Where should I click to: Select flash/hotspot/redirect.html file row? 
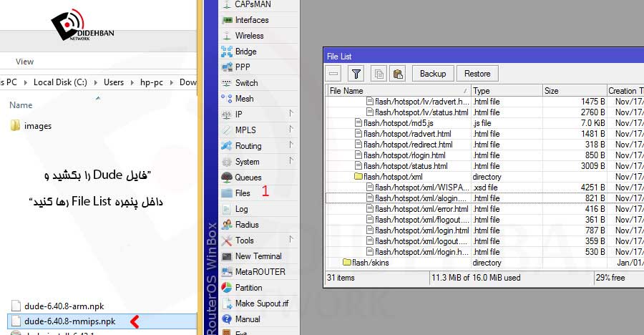[484, 145]
